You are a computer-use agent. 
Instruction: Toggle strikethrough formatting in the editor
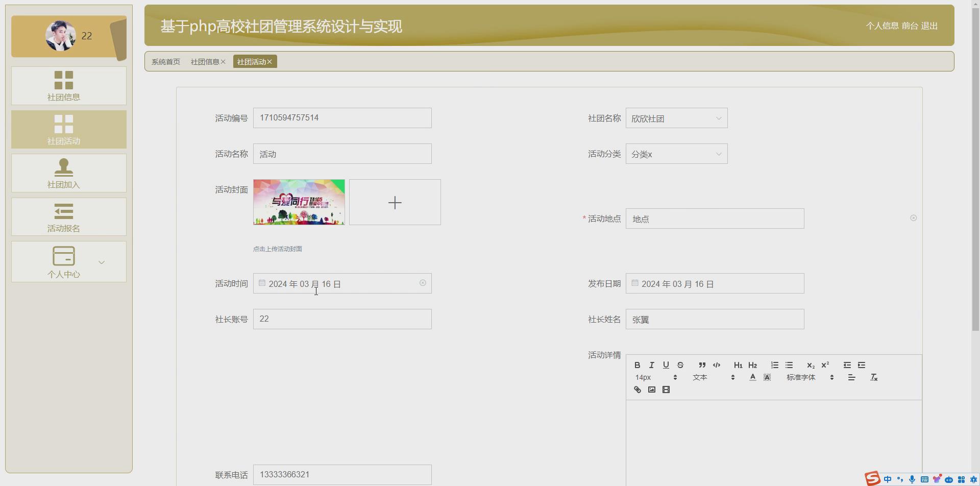[x=680, y=364]
